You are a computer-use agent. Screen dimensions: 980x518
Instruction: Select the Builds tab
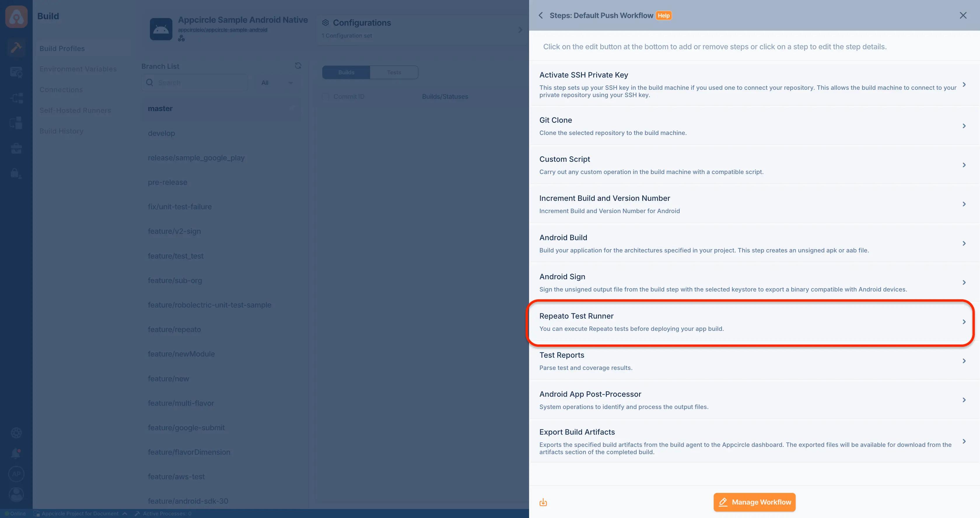[x=346, y=72]
